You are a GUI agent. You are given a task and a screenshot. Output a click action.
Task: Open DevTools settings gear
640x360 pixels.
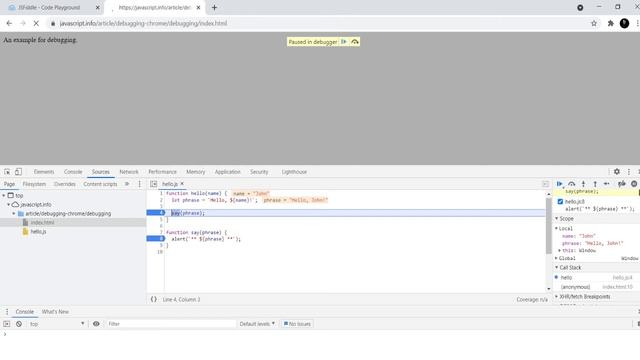pos(617,172)
